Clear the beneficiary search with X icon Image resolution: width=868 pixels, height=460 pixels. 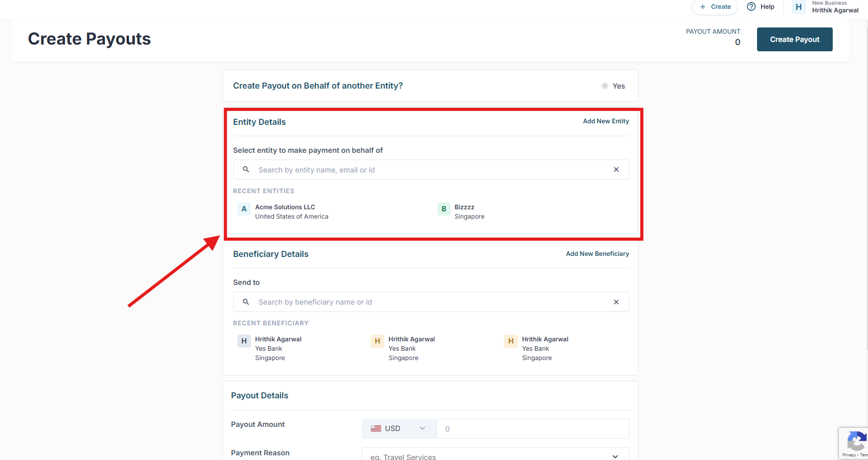click(616, 302)
